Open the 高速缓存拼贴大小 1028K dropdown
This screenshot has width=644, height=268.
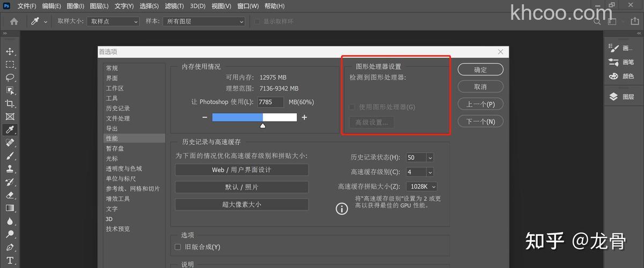click(421, 187)
